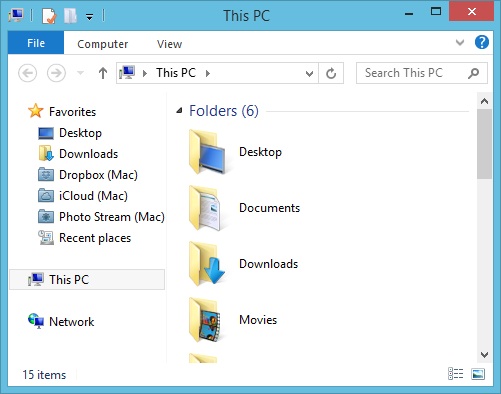
Task: Click the New folder quick access icon
Action: click(70, 16)
